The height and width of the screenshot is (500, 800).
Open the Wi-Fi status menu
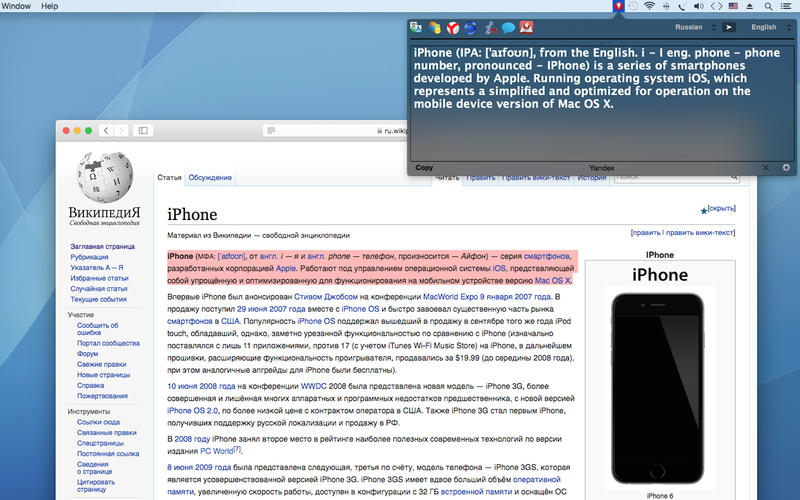tap(649, 6)
